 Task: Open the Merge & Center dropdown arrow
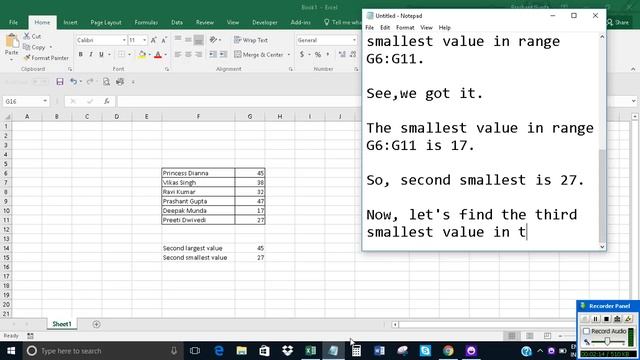click(x=289, y=54)
